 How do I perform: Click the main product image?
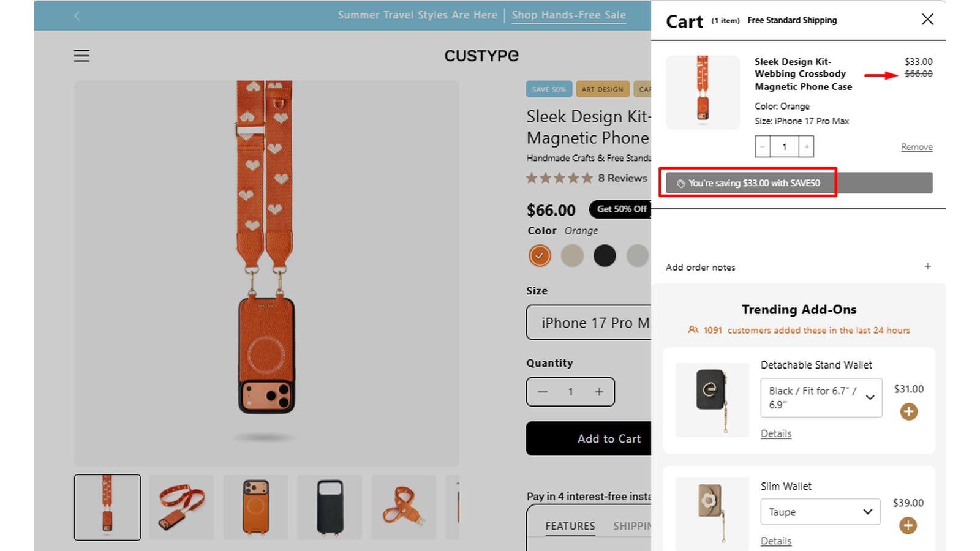pyautogui.click(x=266, y=274)
